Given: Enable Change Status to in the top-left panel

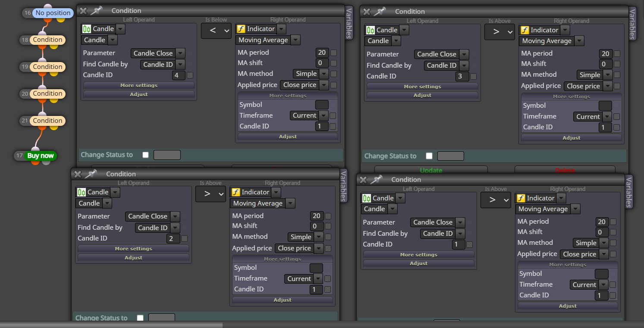Looking at the screenshot, I should [145, 155].
